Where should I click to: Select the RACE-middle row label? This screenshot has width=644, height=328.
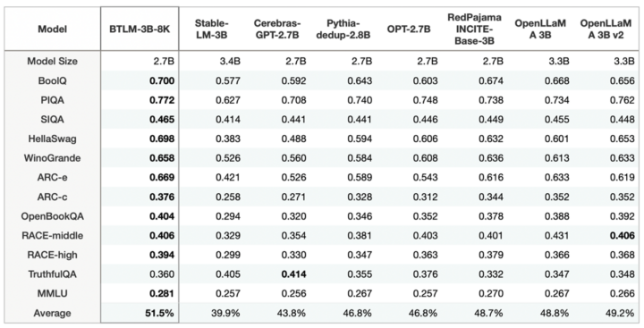(x=52, y=236)
